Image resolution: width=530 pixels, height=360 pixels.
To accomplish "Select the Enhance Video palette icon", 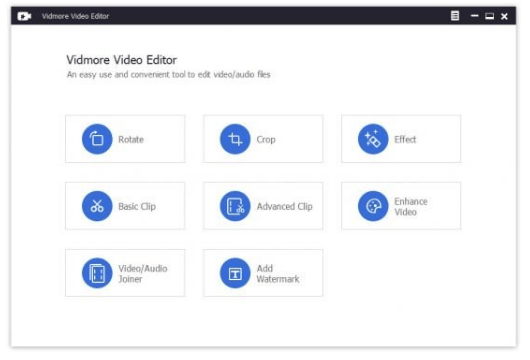I will coord(373,206).
